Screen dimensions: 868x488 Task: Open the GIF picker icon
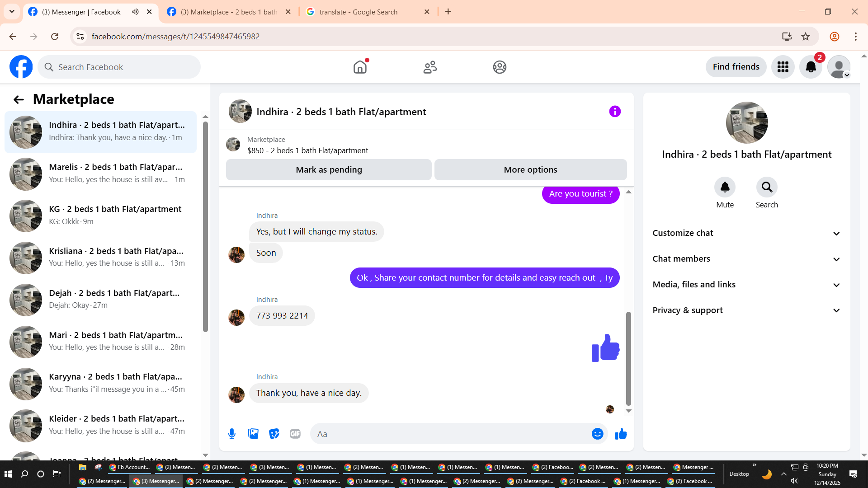pos(295,434)
